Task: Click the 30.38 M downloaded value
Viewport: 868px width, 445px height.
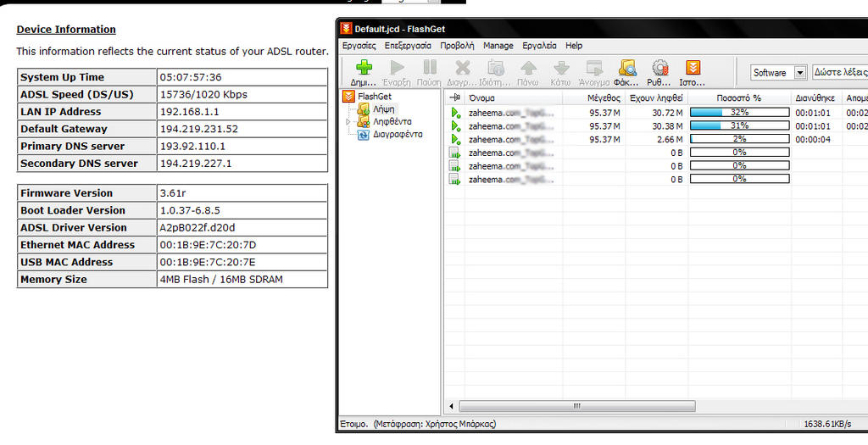Action: click(667, 126)
